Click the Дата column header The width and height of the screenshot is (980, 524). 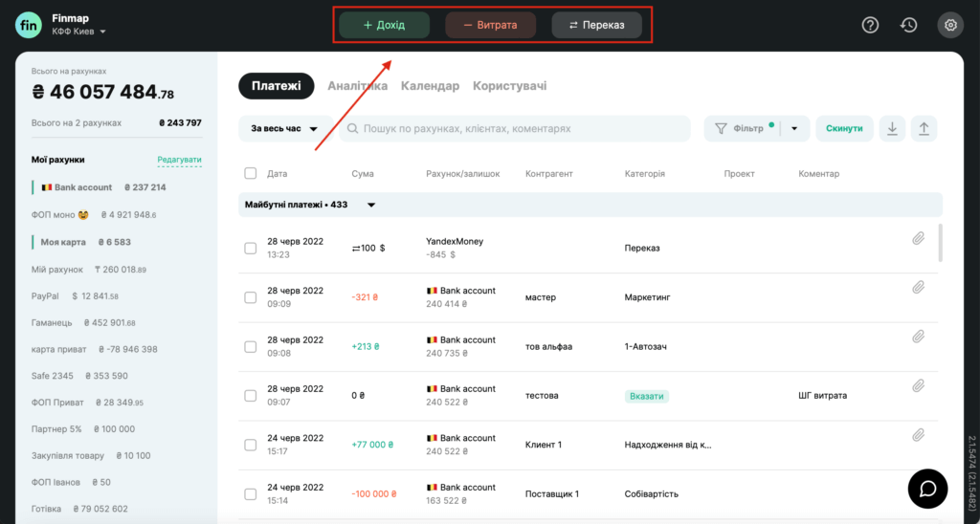point(277,174)
